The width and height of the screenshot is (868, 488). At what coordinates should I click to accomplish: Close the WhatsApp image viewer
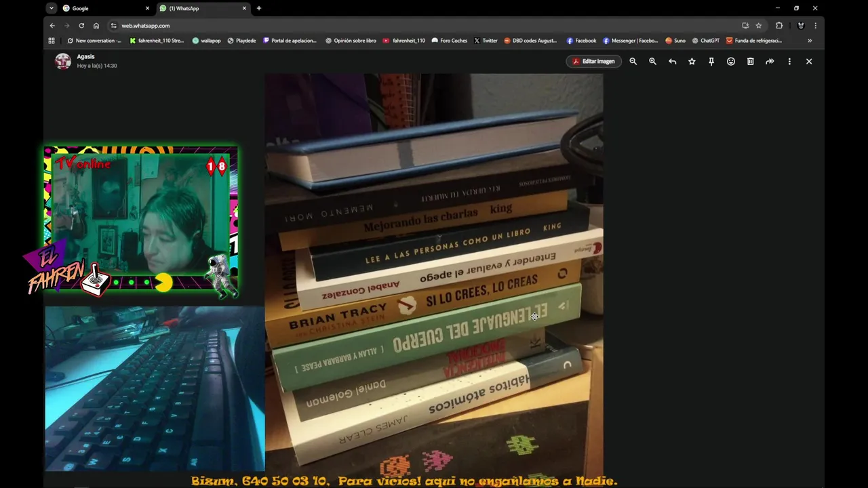point(809,61)
